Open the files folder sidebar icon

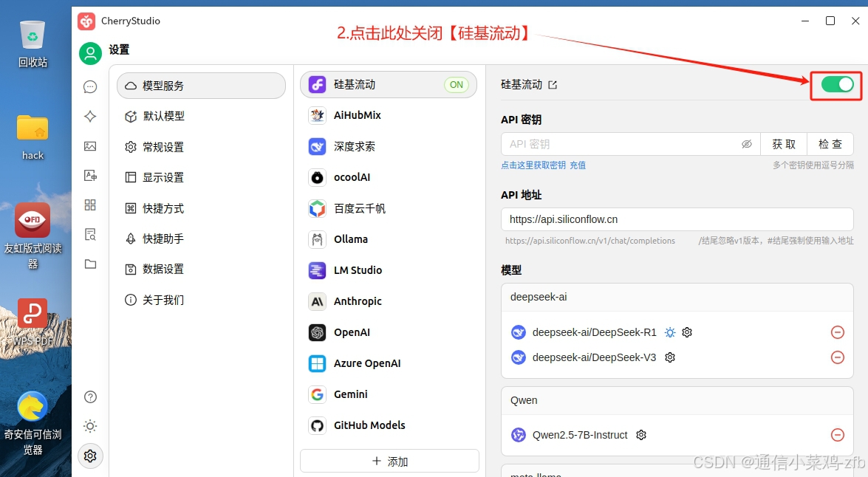[90, 264]
